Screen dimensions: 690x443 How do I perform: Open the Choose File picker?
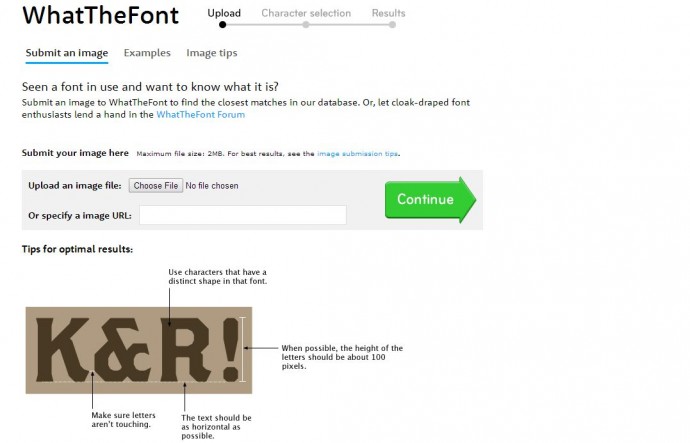coord(156,186)
